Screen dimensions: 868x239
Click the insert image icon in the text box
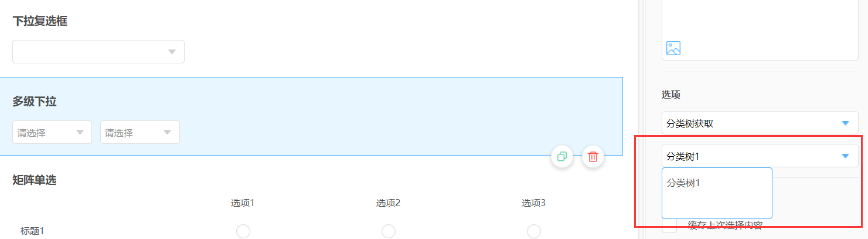pyautogui.click(x=673, y=48)
